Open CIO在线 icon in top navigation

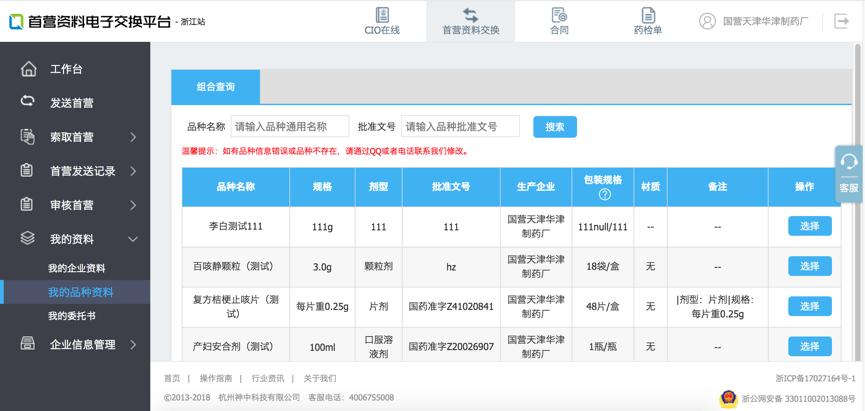pyautogui.click(x=382, y=15)
